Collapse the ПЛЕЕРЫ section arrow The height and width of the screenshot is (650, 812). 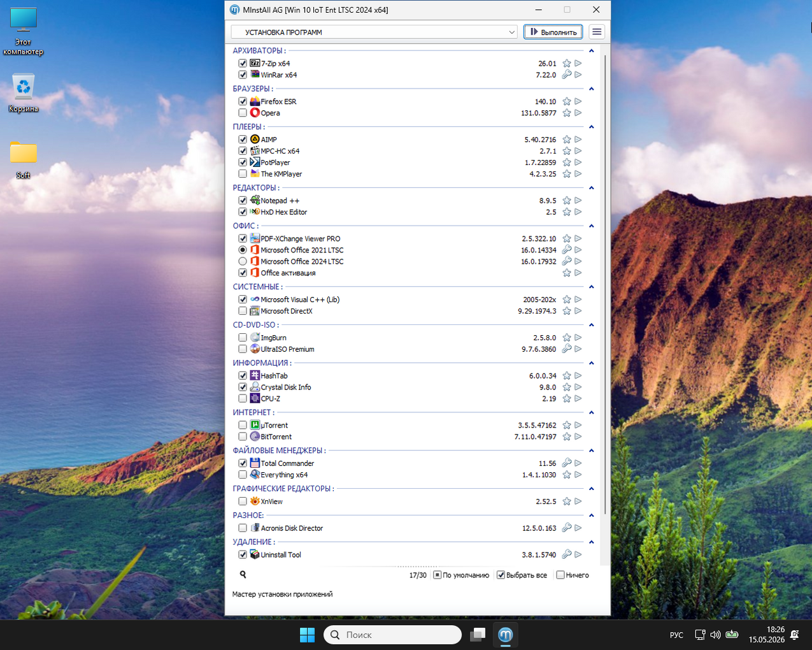(x=592, y=127)
